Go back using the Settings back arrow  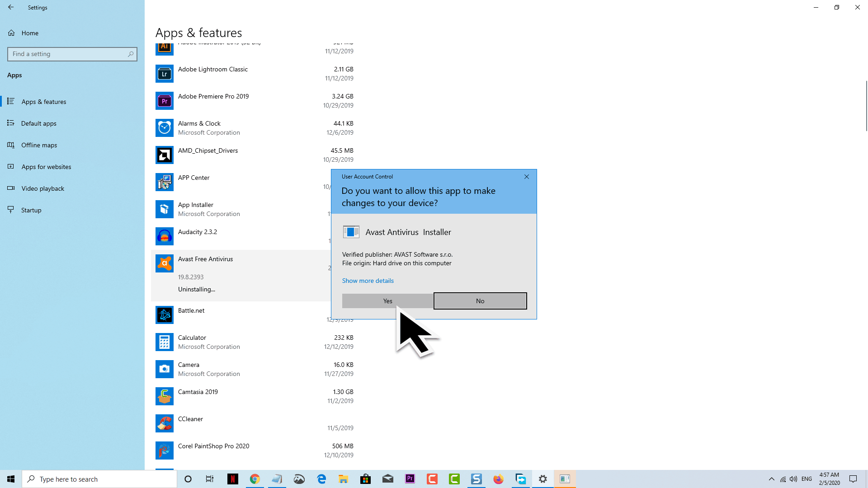tap(11, 7)
